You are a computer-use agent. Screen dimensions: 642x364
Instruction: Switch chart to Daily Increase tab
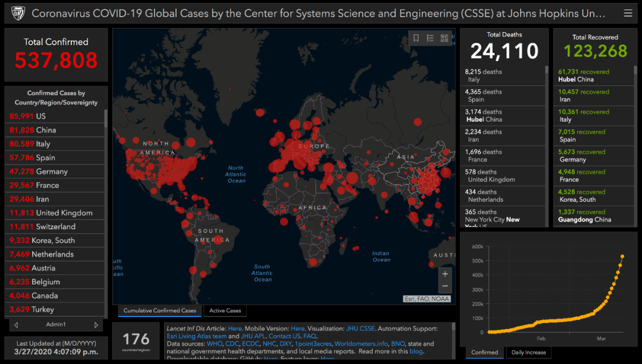point(528,352)
